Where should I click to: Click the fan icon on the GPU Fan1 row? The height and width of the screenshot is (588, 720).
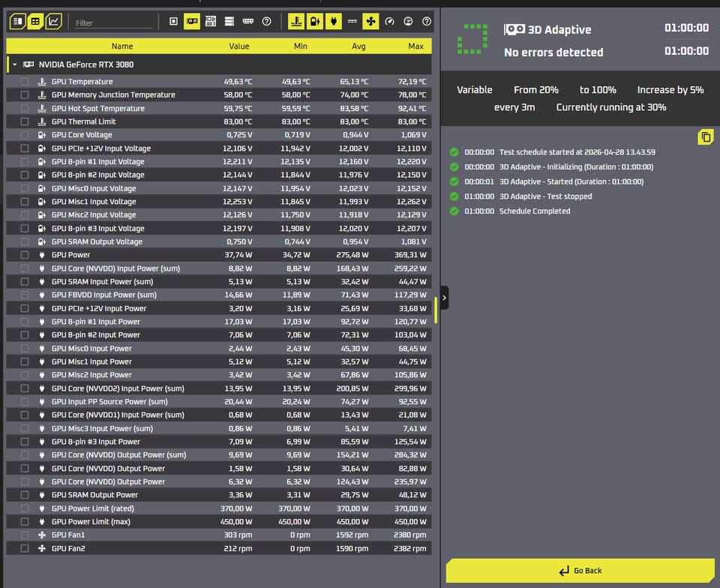(x=42, y=535)
